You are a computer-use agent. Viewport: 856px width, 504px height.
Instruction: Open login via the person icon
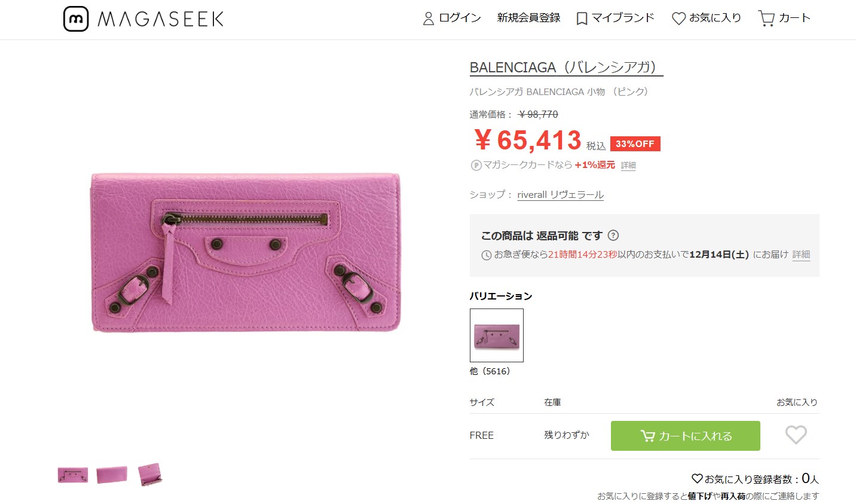coord(428,19)
